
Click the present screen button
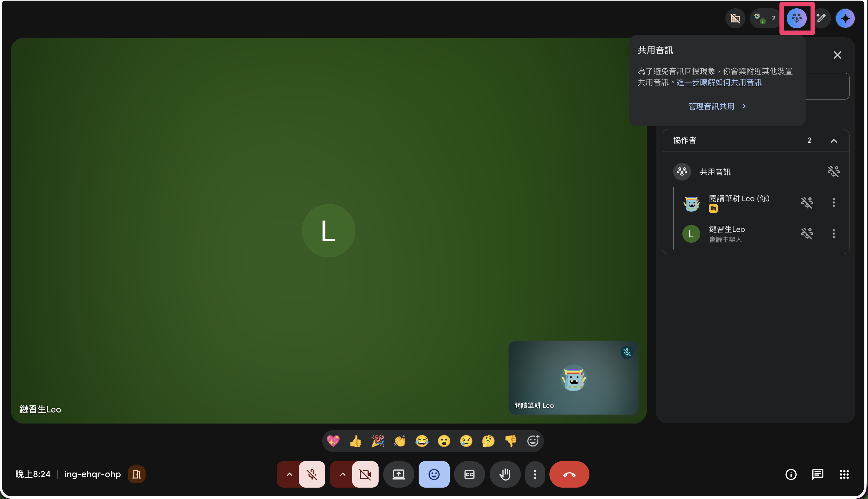(x=398, y=474)
